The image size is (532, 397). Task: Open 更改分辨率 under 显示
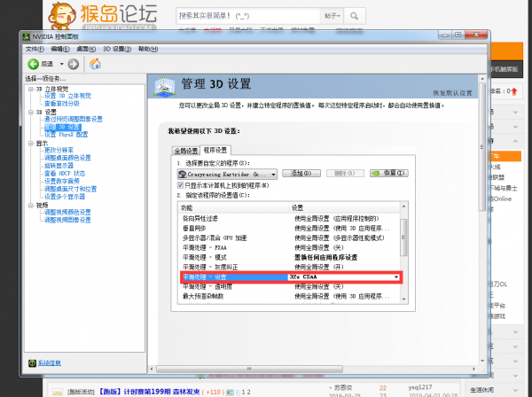59,150
